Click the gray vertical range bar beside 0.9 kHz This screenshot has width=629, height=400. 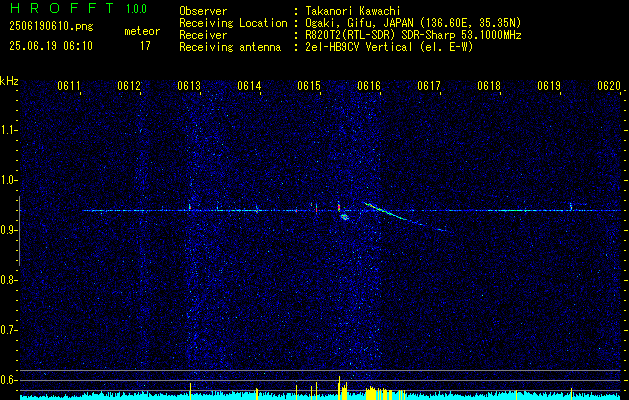point(19,231)
